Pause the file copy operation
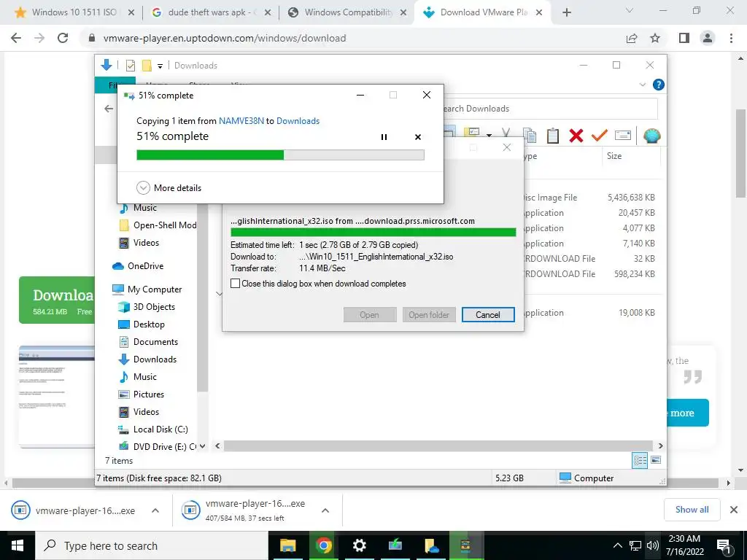The height and width of the screenshot is (560, 747). click(384, 137)
